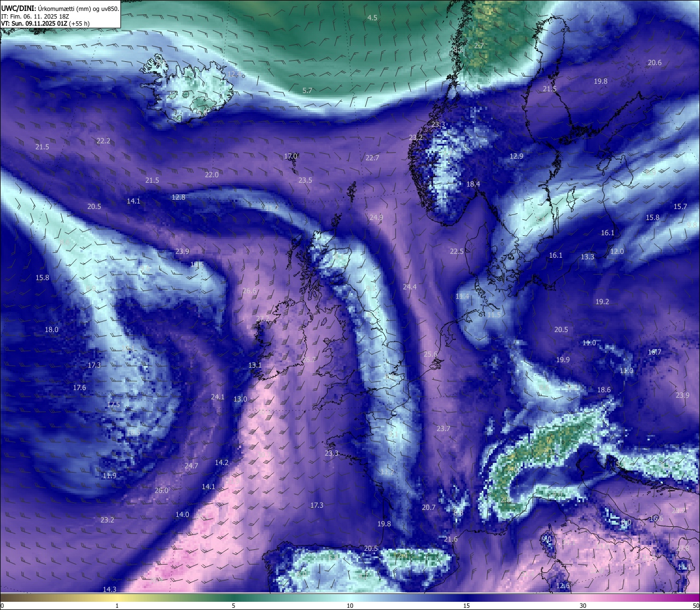Click the 13.3 value label
700x610 pixels.
[x=587, y=257]
